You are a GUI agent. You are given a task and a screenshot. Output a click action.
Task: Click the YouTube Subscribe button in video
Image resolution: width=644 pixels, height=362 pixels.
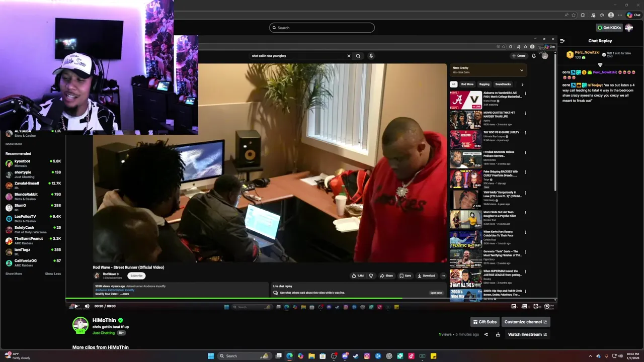(x=136, y=276)
